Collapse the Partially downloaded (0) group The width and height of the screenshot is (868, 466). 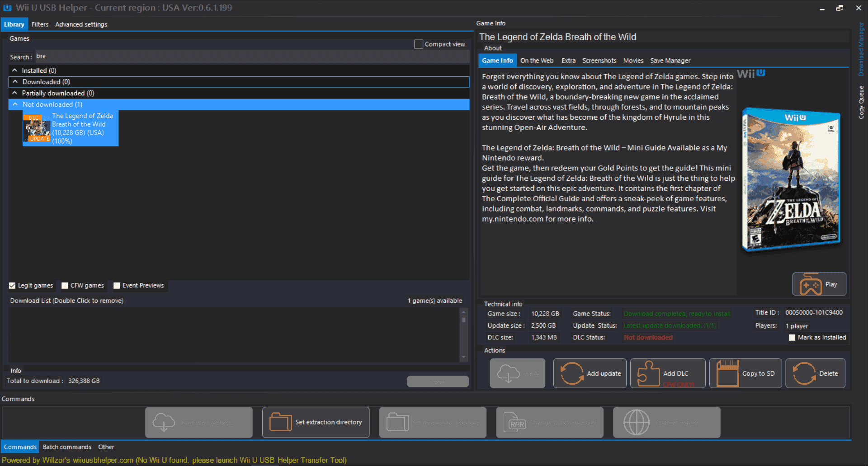(14, 93)
